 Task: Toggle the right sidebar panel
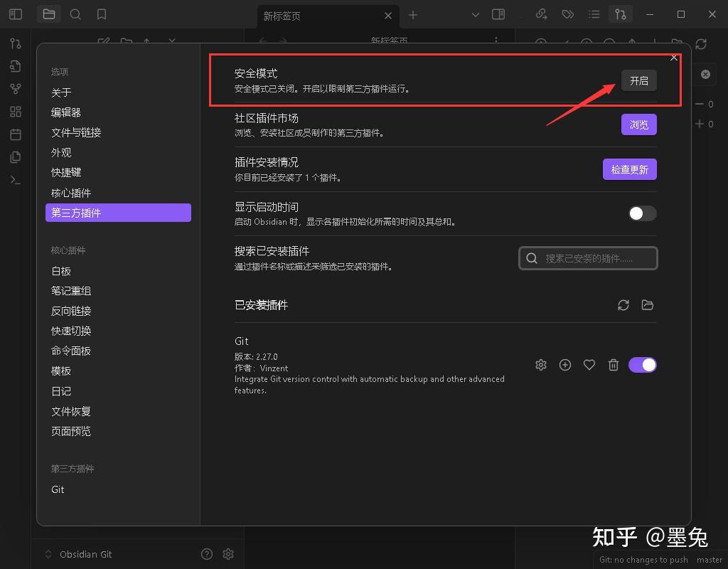(x=498, y=14)
